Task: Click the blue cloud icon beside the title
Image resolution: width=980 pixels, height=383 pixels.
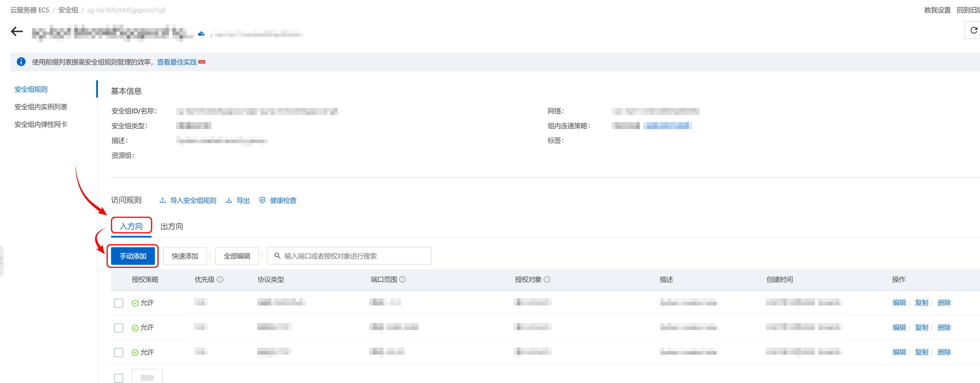Action: point(201,34)
